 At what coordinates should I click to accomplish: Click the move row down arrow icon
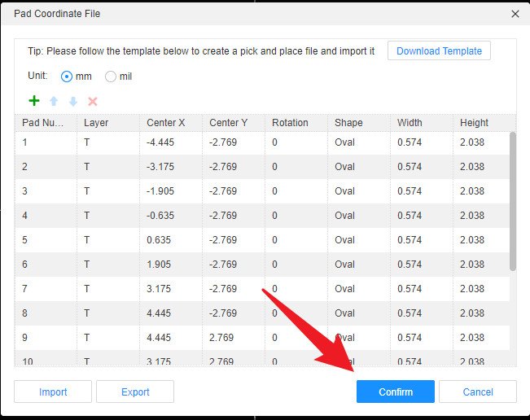[73, 102]
